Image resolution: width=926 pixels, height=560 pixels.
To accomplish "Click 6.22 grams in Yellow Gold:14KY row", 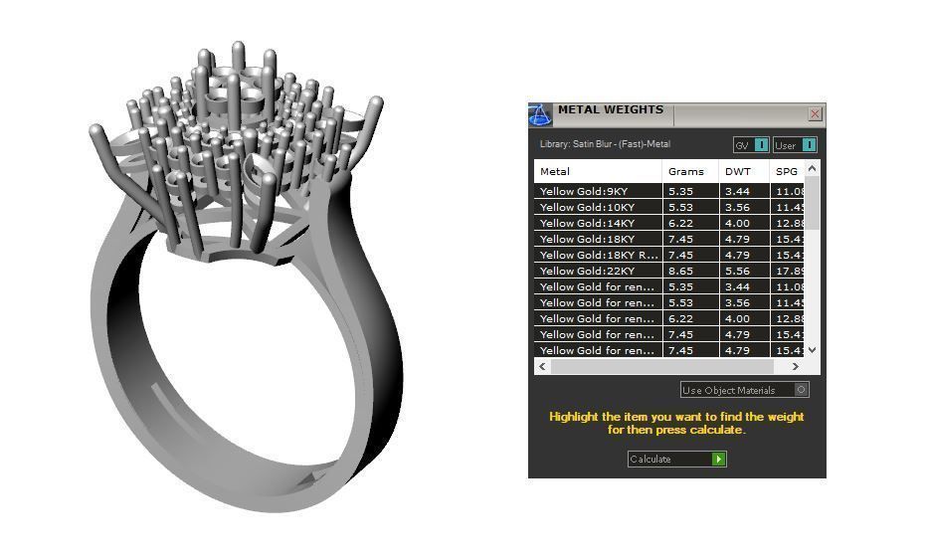I will pos(690,223).
